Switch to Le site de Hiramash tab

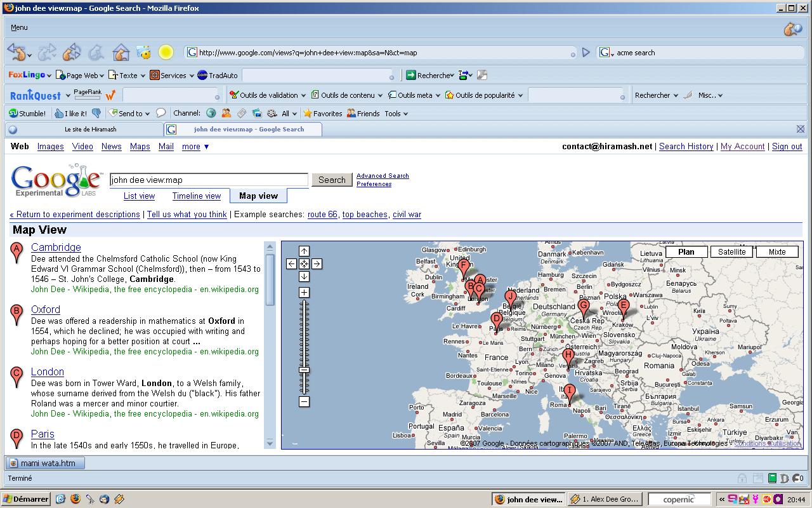click(84, 130)
